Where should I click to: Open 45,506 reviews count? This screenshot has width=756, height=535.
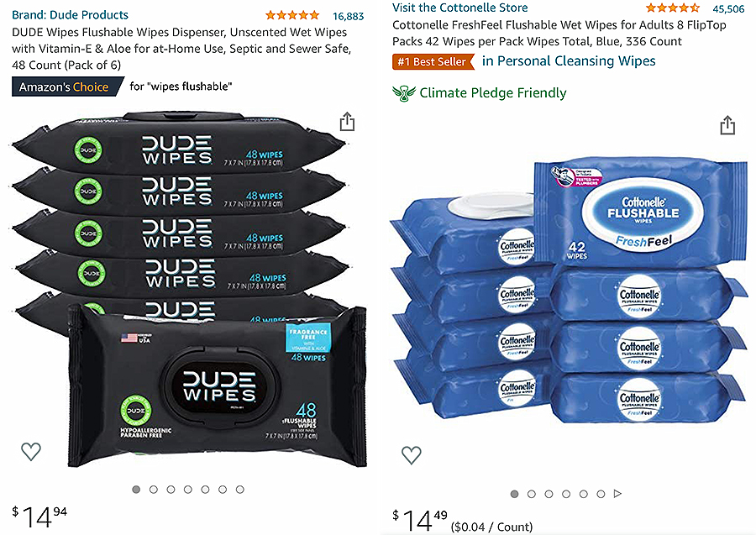coord(728,8)
